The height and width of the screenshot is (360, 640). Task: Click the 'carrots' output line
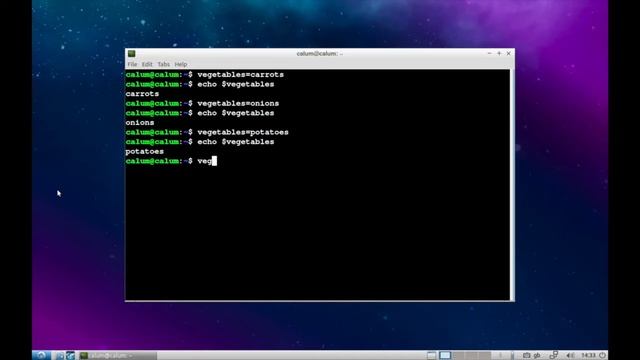[x=142, y=94]
